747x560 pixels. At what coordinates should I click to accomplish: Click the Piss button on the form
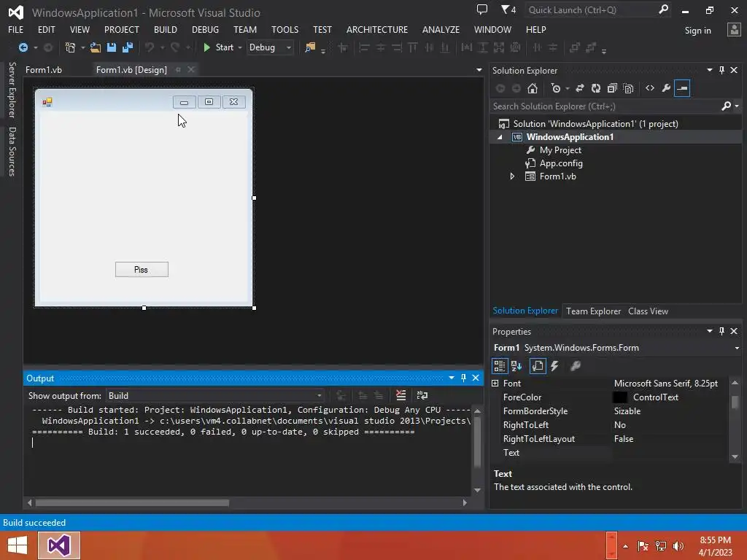click(x=142, y=270)
